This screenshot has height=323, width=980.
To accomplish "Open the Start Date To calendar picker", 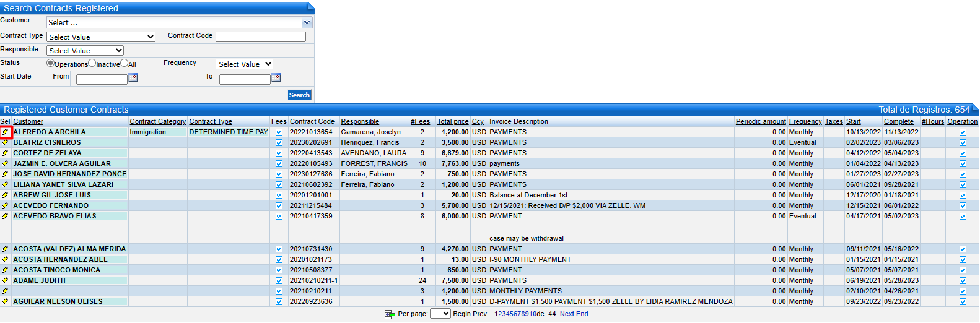I will 276,78.
